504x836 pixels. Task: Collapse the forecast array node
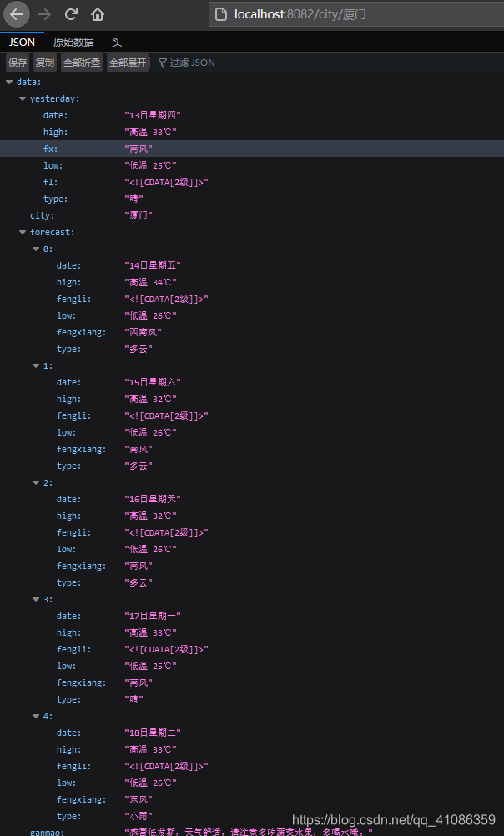[22, 232]
